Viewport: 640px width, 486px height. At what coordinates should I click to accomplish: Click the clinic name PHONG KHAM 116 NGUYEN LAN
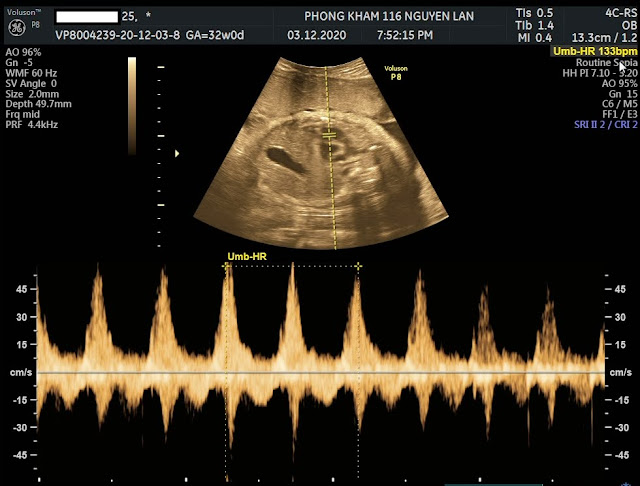(x=389, y=16)
